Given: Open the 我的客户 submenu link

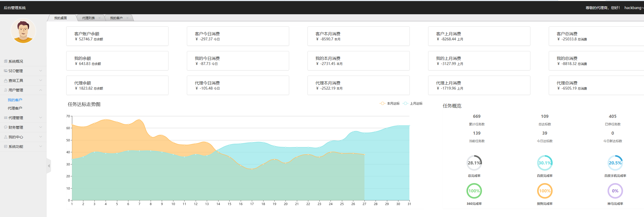Looking at the screenshot, I should point(15,100).
